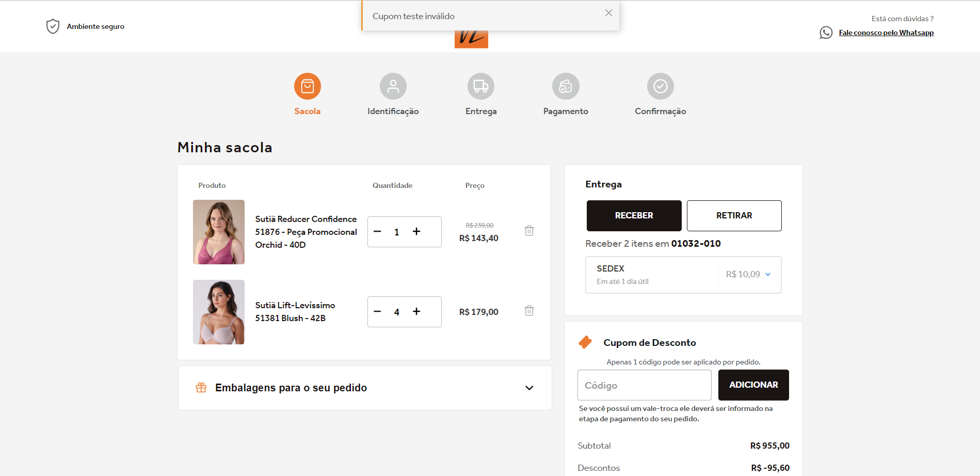Screen dimensions: 980x476
Task: Go to the Entrega step label
Action: [481, 112]
